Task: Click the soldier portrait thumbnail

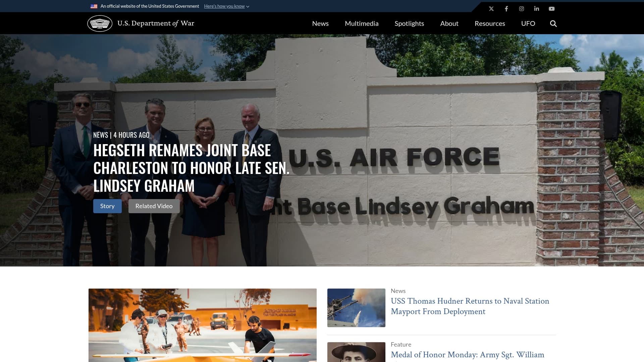Action: [x=356, y=352]
